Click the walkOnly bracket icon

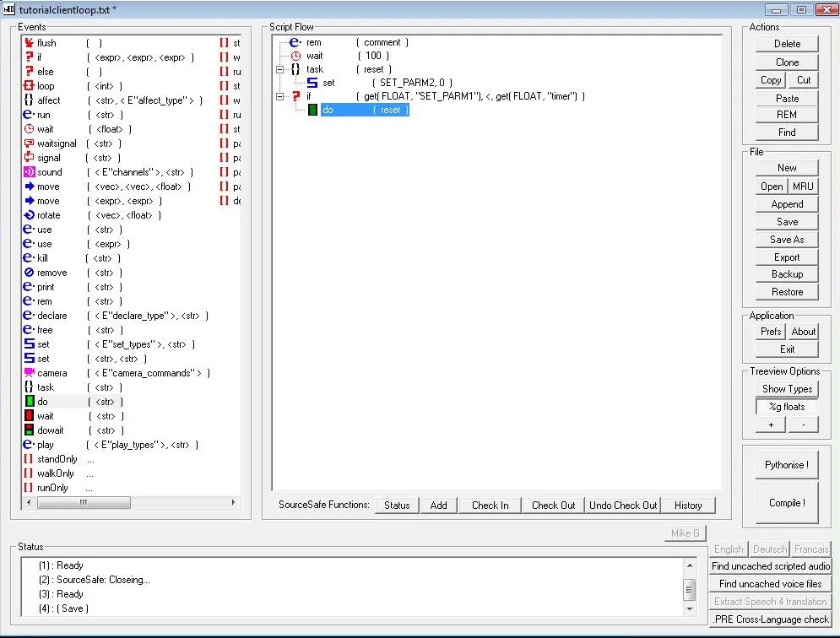click(x=29, y=473)
